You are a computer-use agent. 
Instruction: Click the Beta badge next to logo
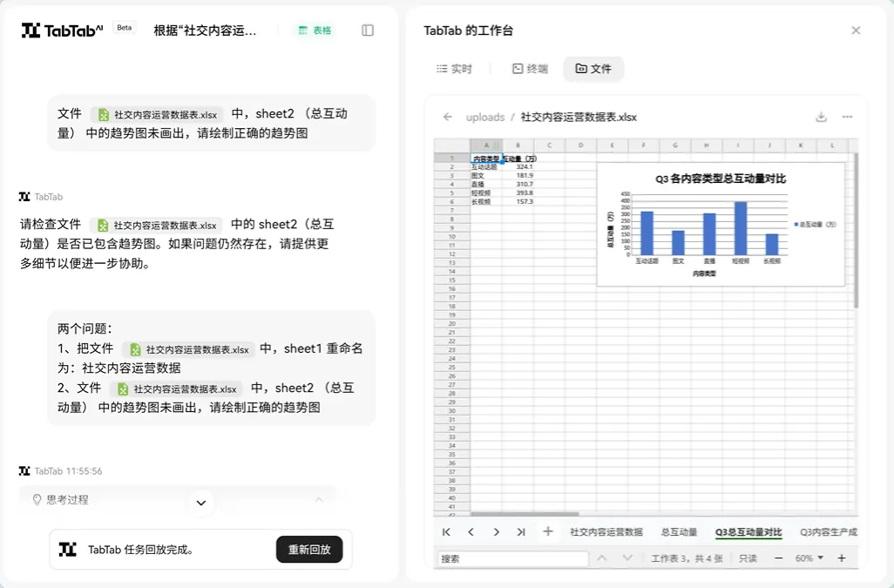click(125, 27)
